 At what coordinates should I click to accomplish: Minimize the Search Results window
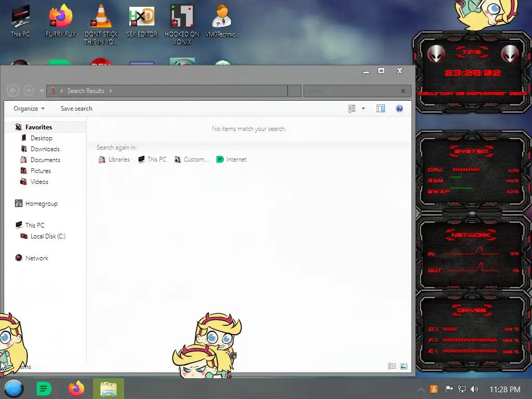pyautogui.click(x=366, y=72)
